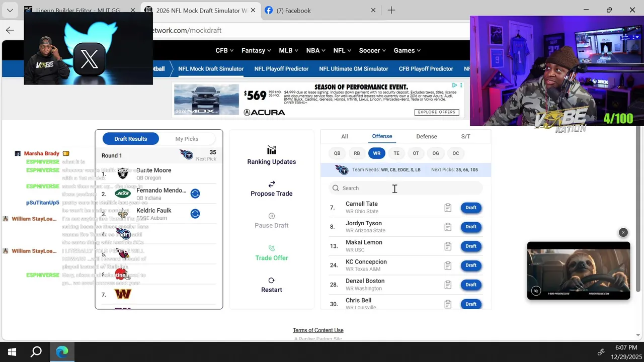Screen dimensions: 644x362
Task: Switch to Draft Results view
Action: click(131, 139)
